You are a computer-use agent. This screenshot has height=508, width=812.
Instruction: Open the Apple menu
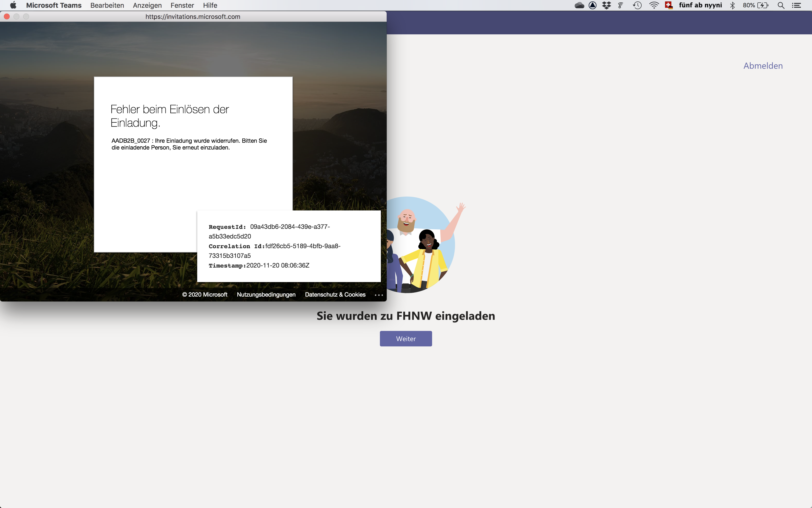click(x=13, y=5)
